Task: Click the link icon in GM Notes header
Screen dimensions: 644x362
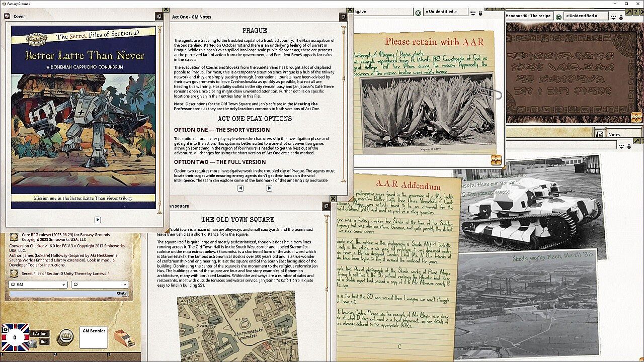Action: point(343,17)
